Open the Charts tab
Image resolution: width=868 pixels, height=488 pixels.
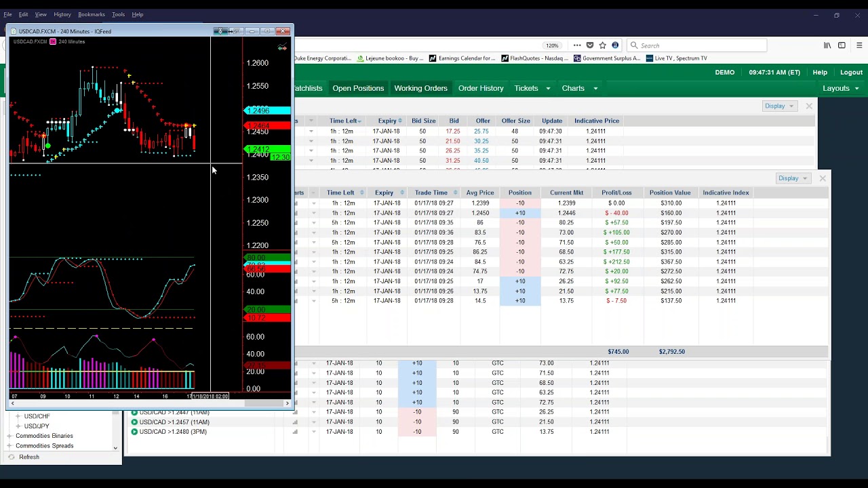[x=573, y=88]
